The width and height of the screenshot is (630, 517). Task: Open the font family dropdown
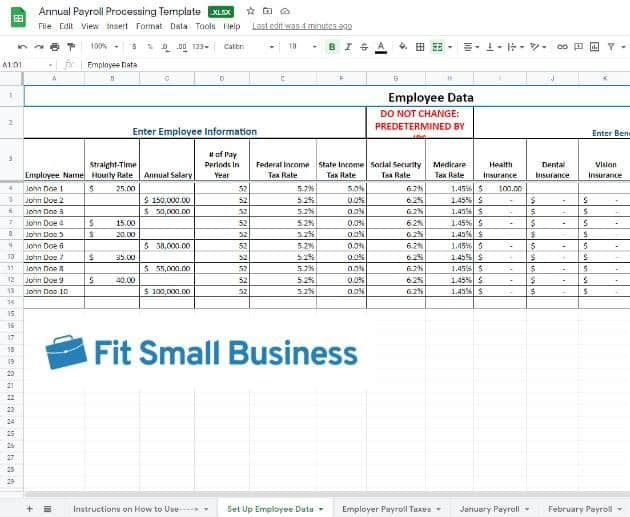pyautogui.click(x=248, y=47)
